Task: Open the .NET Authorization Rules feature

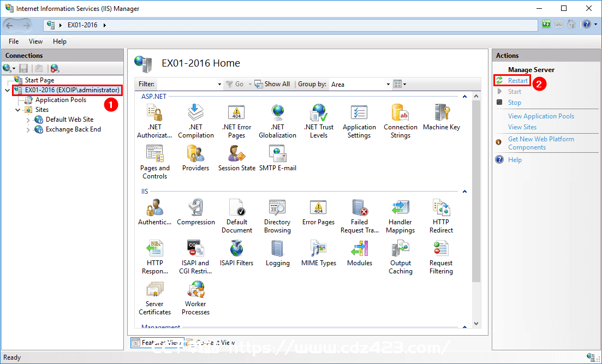Action: 154,121
